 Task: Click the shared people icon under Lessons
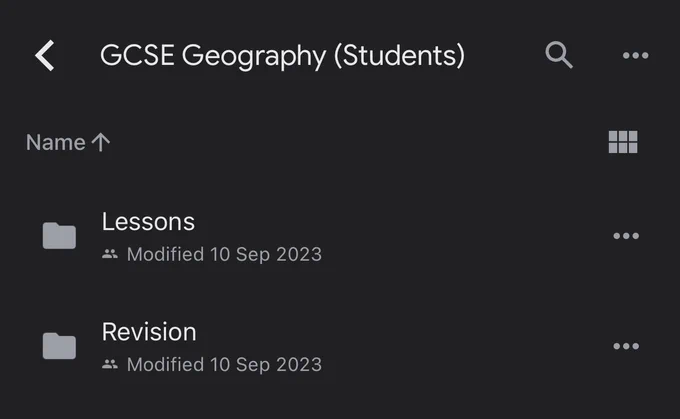pos(110,254)
